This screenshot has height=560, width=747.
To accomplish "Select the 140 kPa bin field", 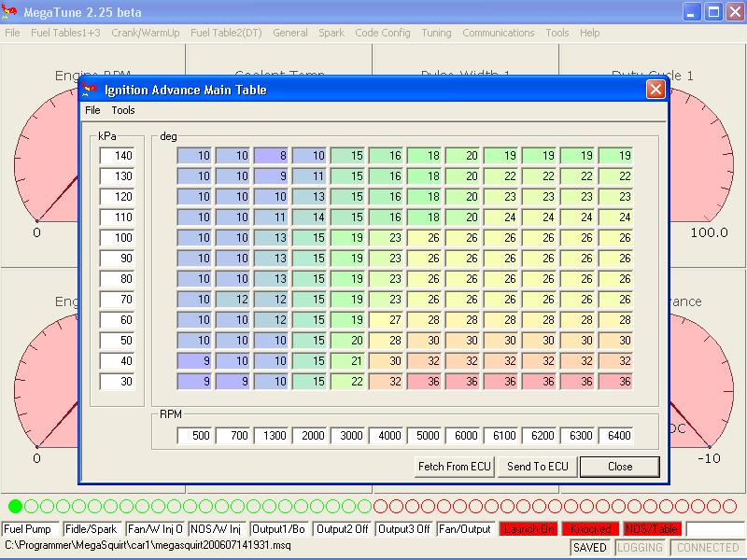I will point(118,156).
